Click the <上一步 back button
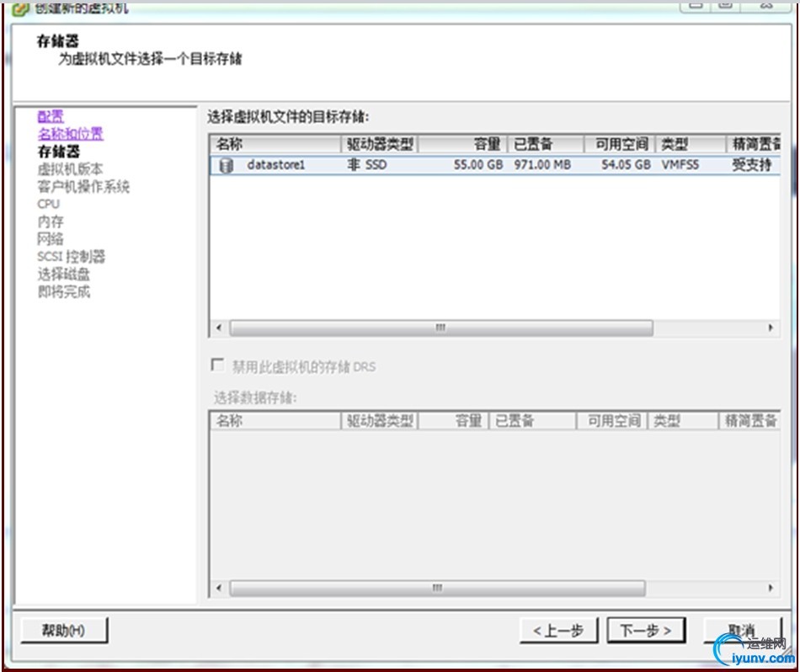The width and height of the screenshot is (800, 672). 558,631
